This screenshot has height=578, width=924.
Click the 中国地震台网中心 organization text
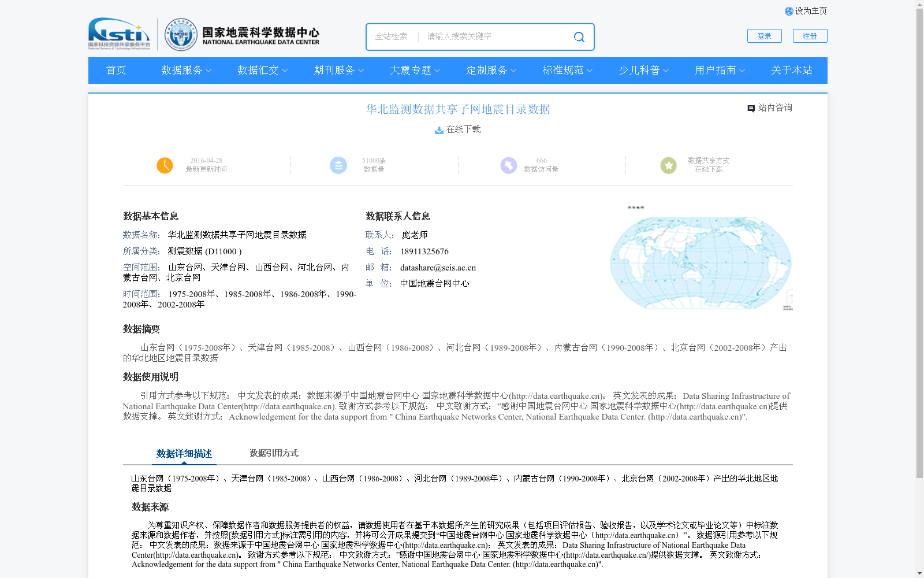[x=434, y=284]
